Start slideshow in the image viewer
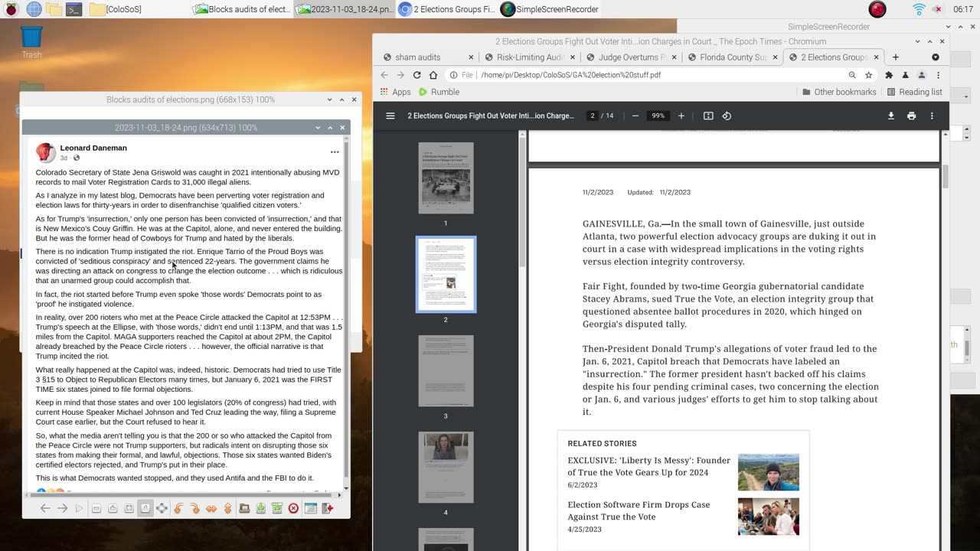This screenshot has height=551, width=980. tap(79, 508)
